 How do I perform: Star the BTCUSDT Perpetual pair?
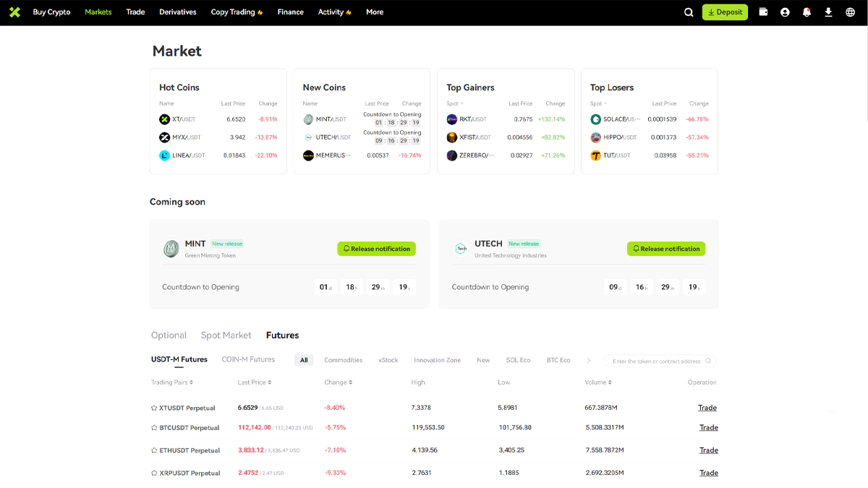tap(154, 428)
